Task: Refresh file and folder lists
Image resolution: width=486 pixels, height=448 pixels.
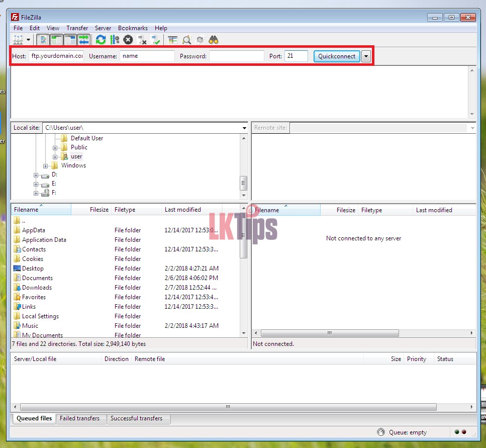Action: coord(101,40)
